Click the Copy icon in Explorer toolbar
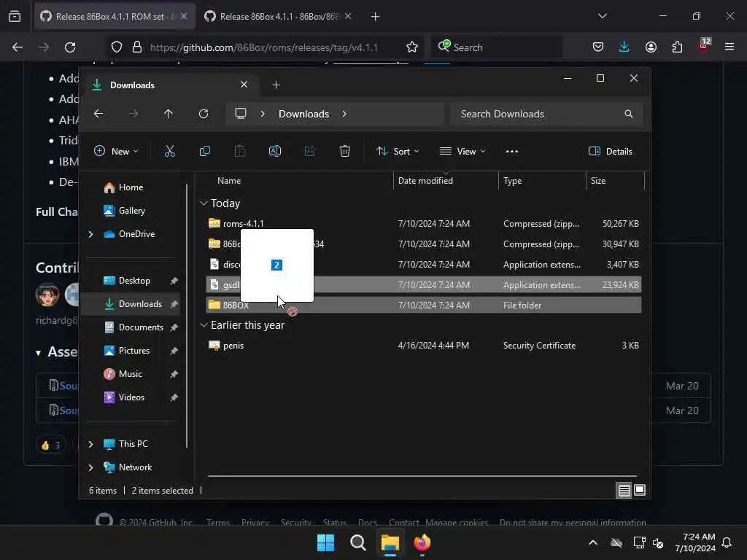 tap(205, 152)
